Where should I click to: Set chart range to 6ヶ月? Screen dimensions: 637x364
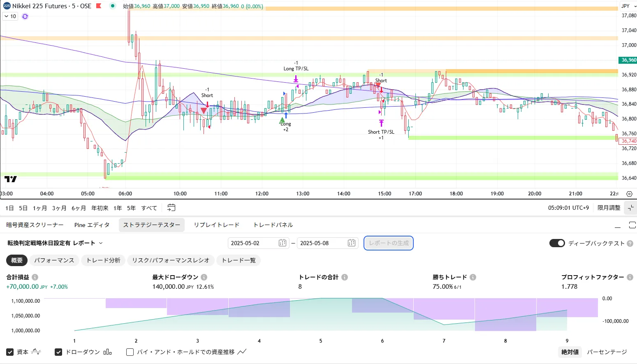click(79, 208)
